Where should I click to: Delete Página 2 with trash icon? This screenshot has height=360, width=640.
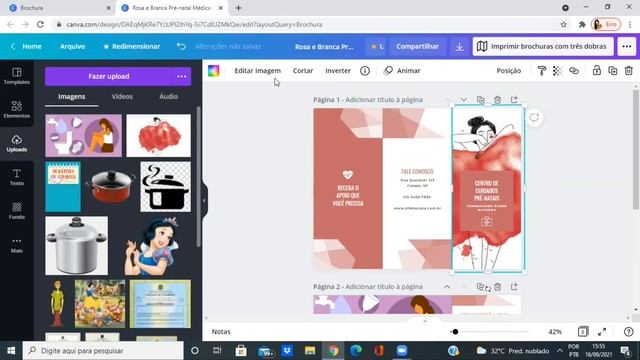coord(497,287)
